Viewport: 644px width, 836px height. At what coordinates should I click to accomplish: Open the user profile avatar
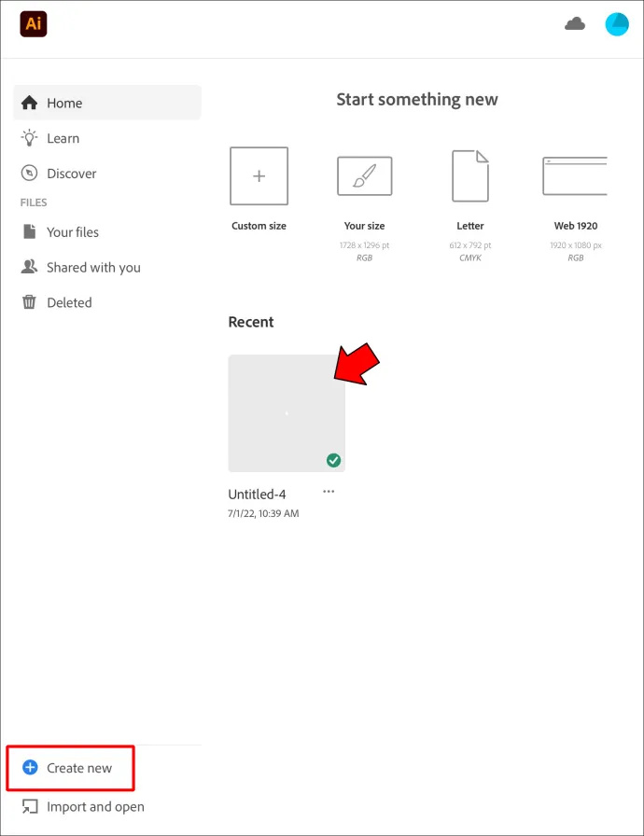tap(617, 24)
